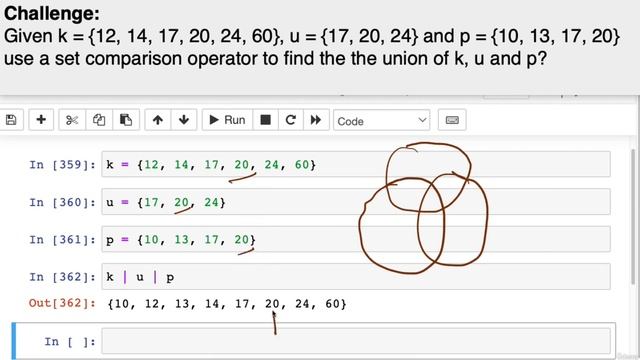Click the In [ ]: prompt of empty cell
The height and width of the screenshot is (360, 640).
70,342
